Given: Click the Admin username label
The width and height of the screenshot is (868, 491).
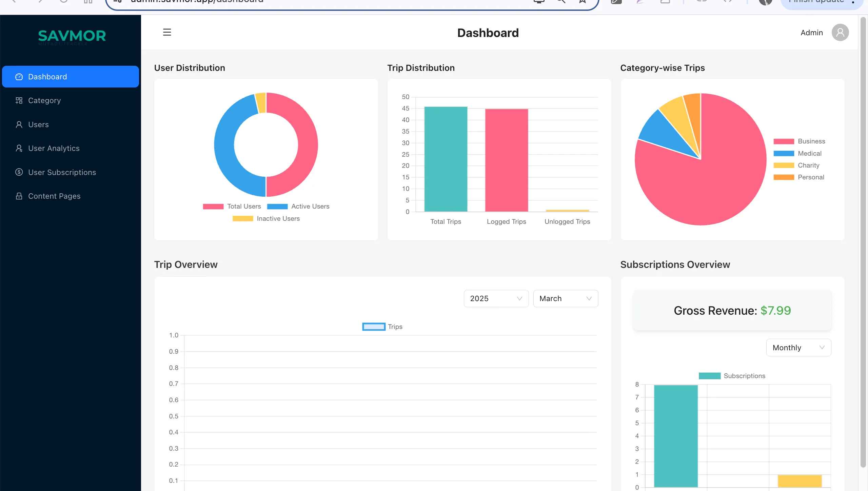Looking at the screenshot, I should pos(811,33).
